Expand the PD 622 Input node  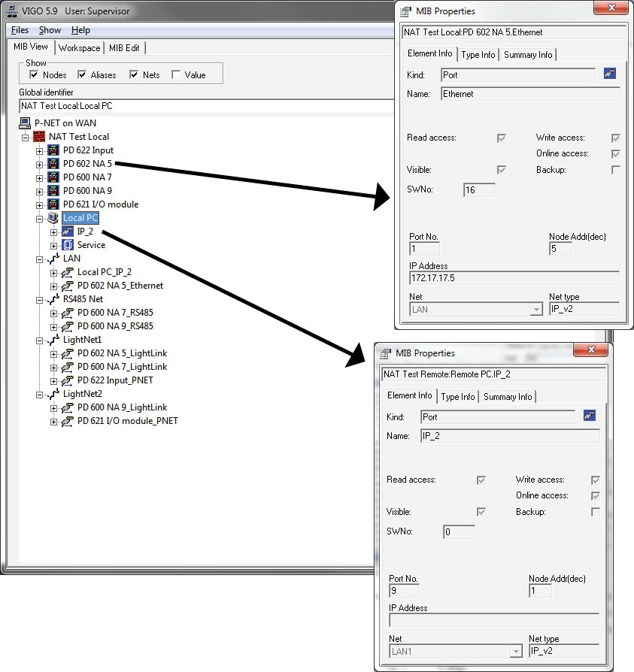click(x=39, y=151)
